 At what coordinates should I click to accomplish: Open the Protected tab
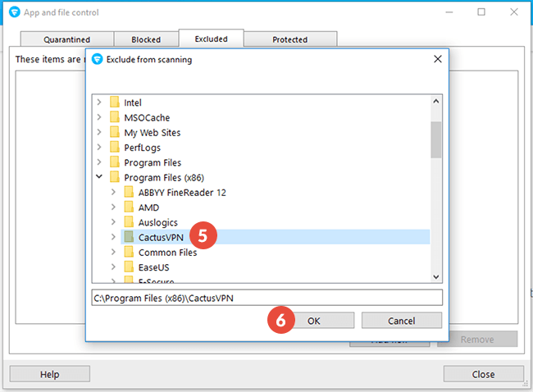pyautogui.click(x=290, y=39)
